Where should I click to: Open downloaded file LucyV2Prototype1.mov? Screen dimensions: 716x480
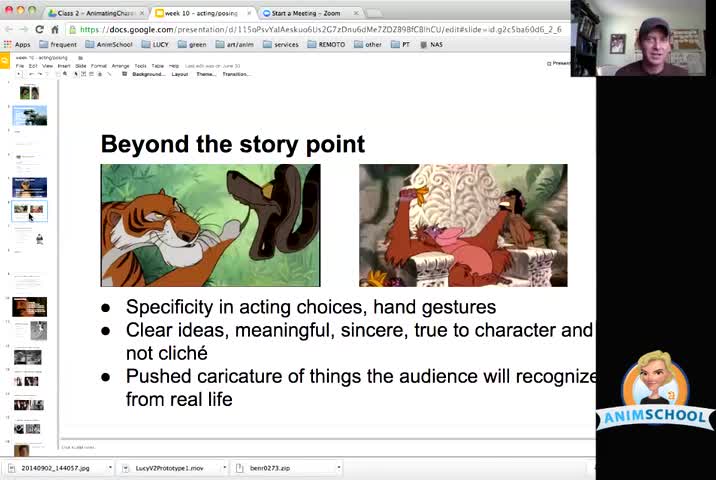pos(170,468)
